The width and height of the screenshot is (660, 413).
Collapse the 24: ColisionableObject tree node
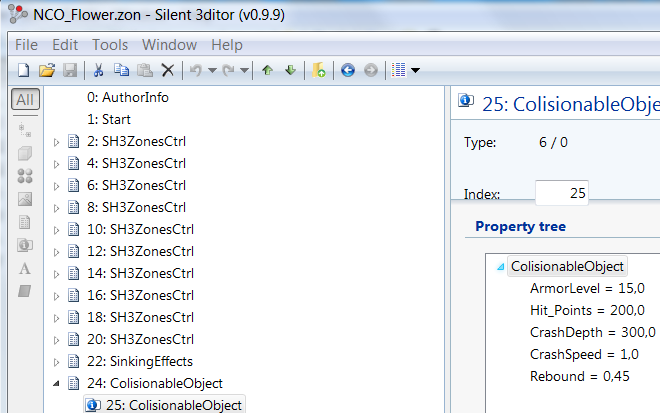coord(57,384)
